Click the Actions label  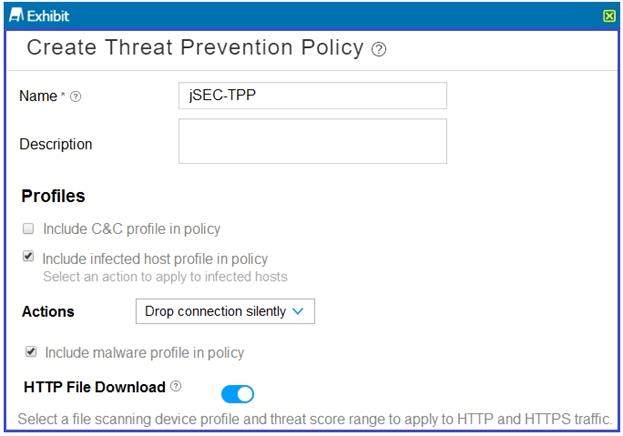pos(48,312)
